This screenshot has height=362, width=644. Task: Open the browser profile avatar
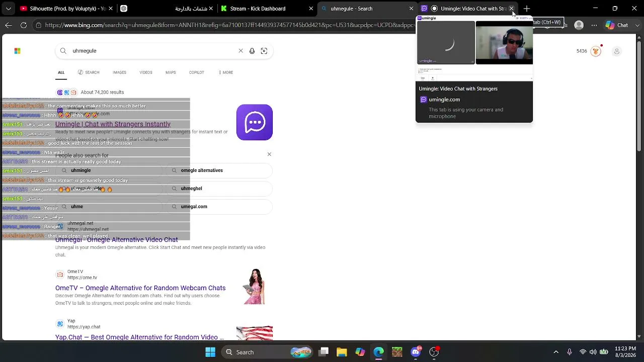click(x=579, y=25)
